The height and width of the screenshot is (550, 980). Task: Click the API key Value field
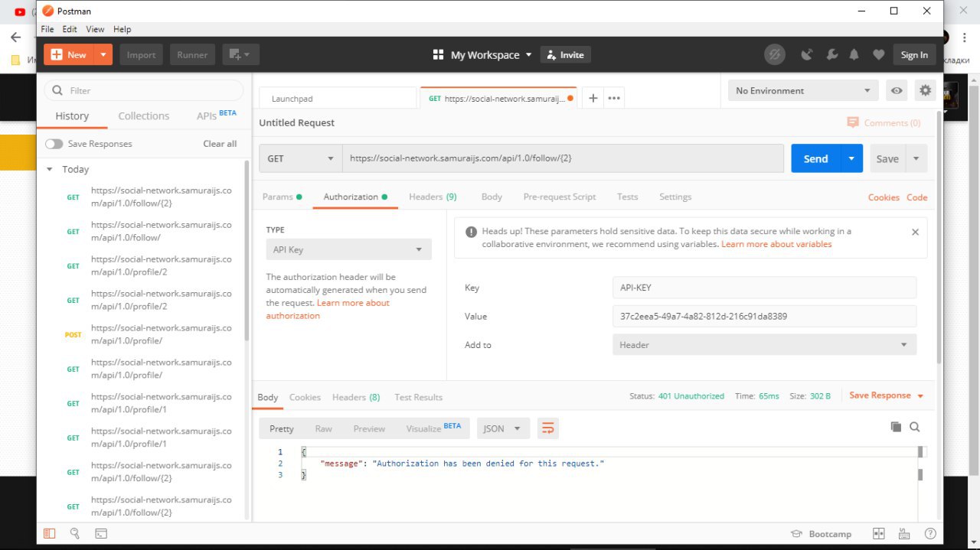click(x=764, y=316)
